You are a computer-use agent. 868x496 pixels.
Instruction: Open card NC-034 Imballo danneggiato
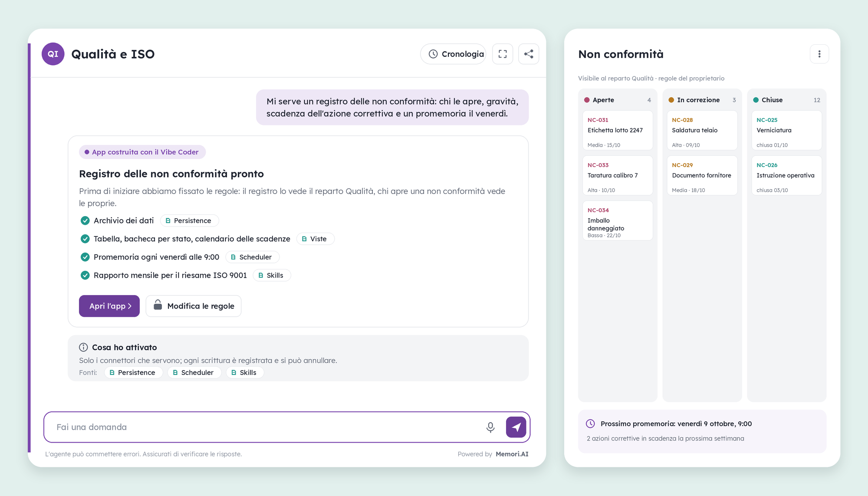(x=618, y=220)
